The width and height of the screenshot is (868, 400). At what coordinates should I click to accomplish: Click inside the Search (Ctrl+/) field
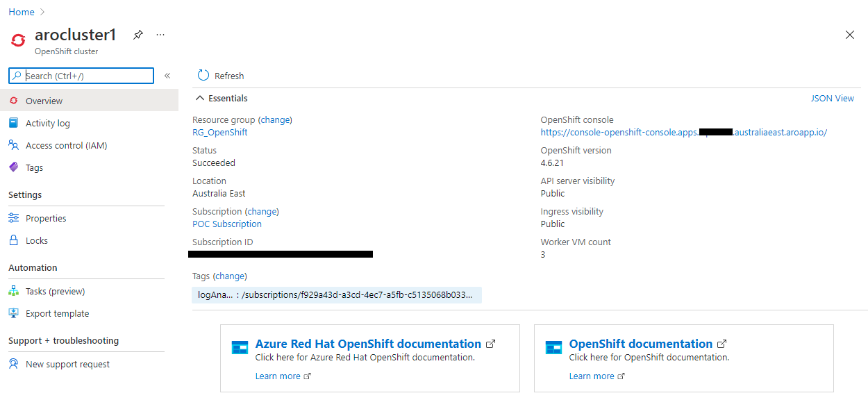pos(80,75)
